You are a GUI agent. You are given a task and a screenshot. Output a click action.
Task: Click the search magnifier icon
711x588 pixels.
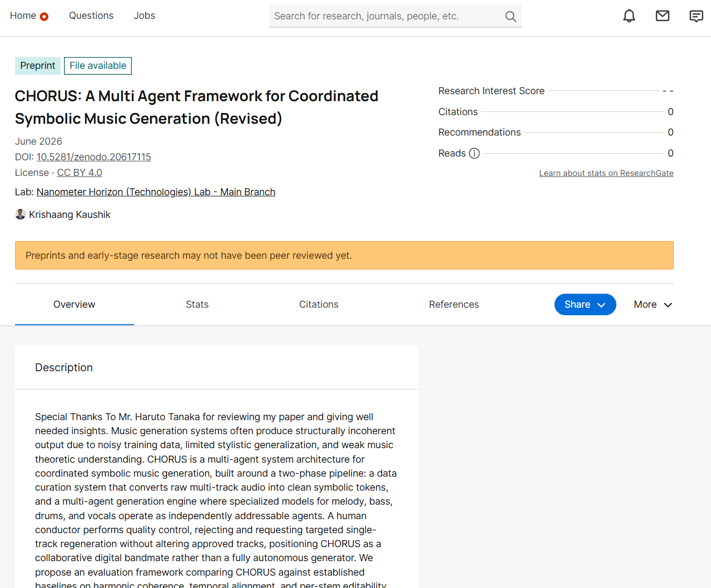(510, 17)
